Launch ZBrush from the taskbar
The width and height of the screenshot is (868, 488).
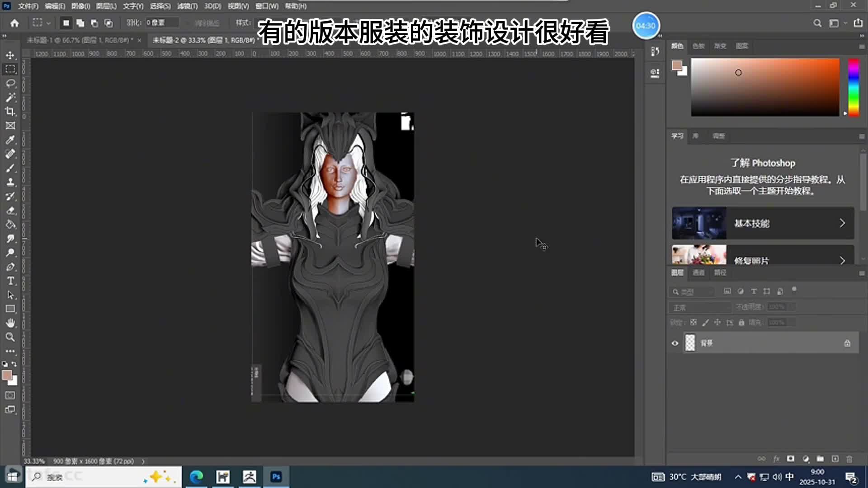pyautogui.click(x=250, y=476)
